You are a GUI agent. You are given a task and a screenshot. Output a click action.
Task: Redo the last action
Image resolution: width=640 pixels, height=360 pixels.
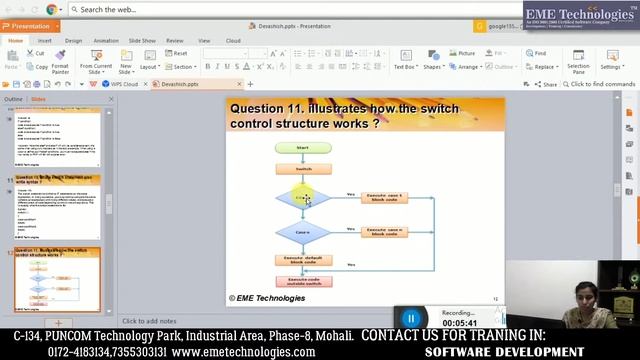pos(68,84)
